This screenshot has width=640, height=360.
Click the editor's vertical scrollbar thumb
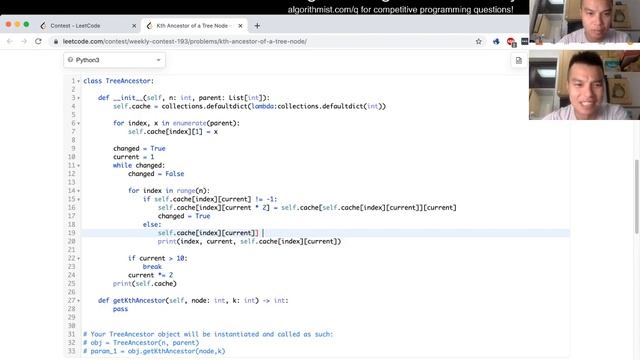pyautogui.click(x=637, y=197)
